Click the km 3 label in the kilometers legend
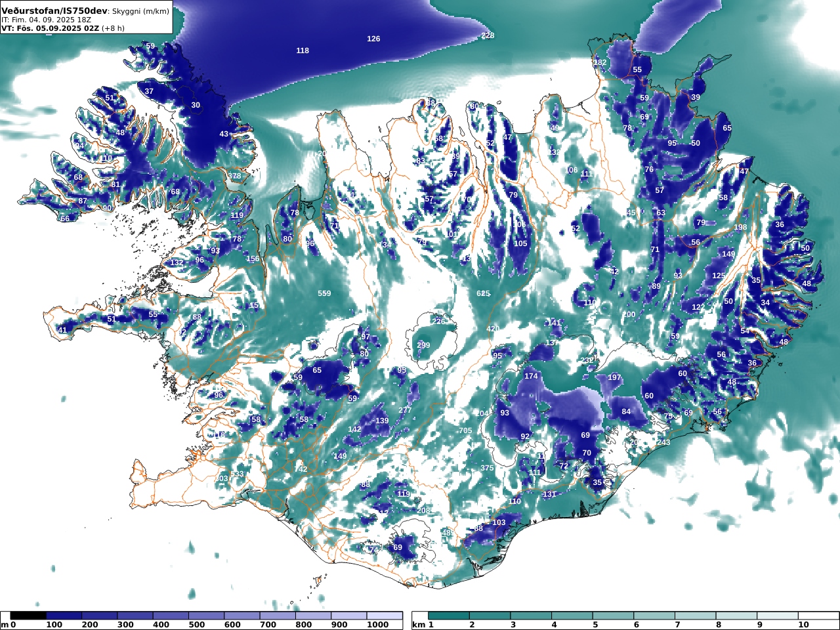 (513, 625)
